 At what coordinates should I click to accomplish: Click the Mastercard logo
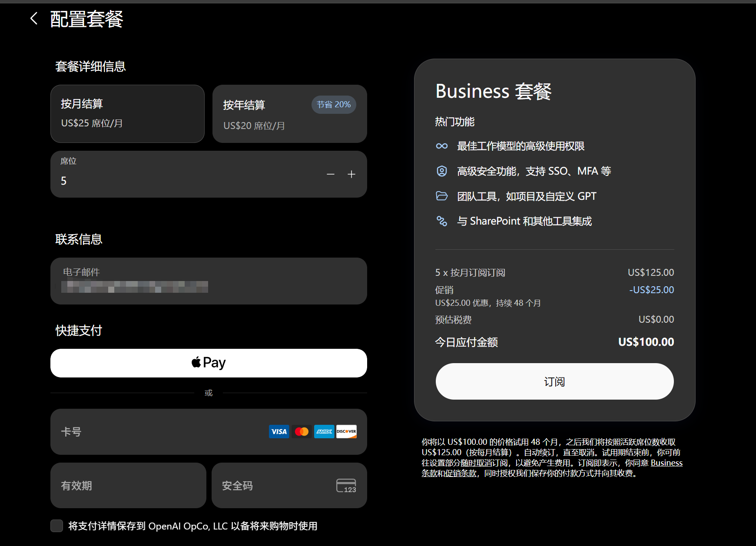[302, 432]
